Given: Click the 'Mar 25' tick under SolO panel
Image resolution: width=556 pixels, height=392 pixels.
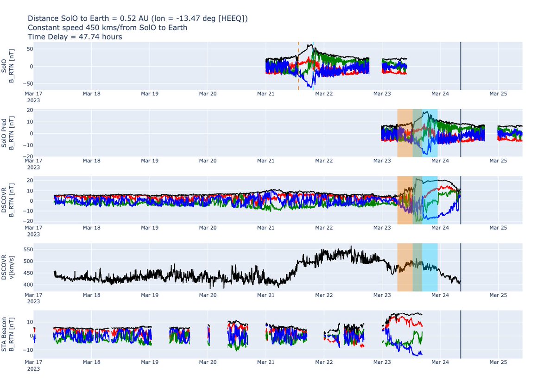Looking at the screenshot, I should (498, 94).
